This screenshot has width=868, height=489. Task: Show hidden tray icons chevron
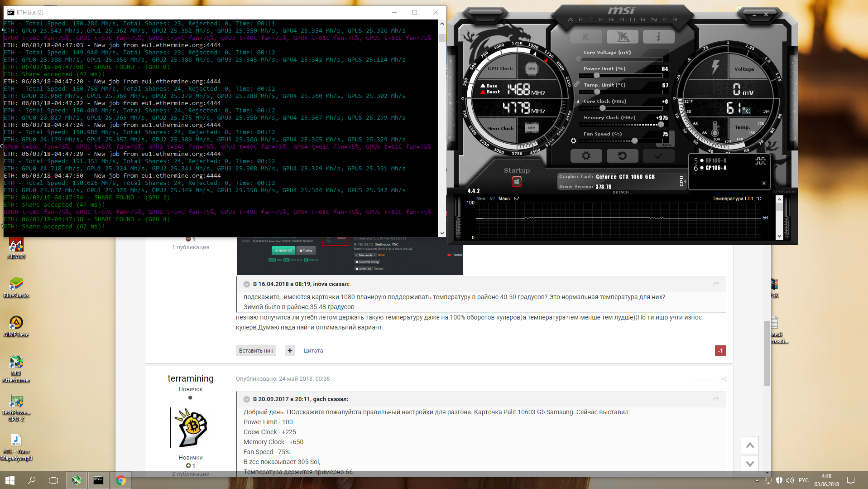[x=758, y=480]
